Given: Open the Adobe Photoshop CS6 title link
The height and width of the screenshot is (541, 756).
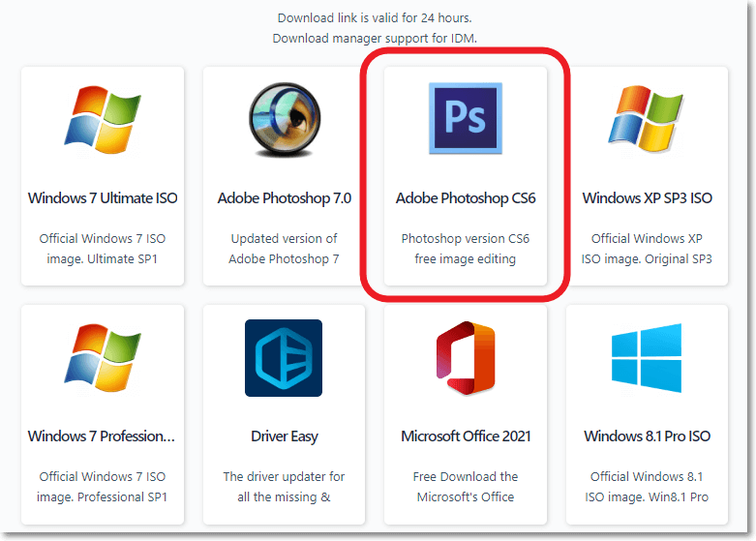Looking at the screenshot, I should [466, 198].
